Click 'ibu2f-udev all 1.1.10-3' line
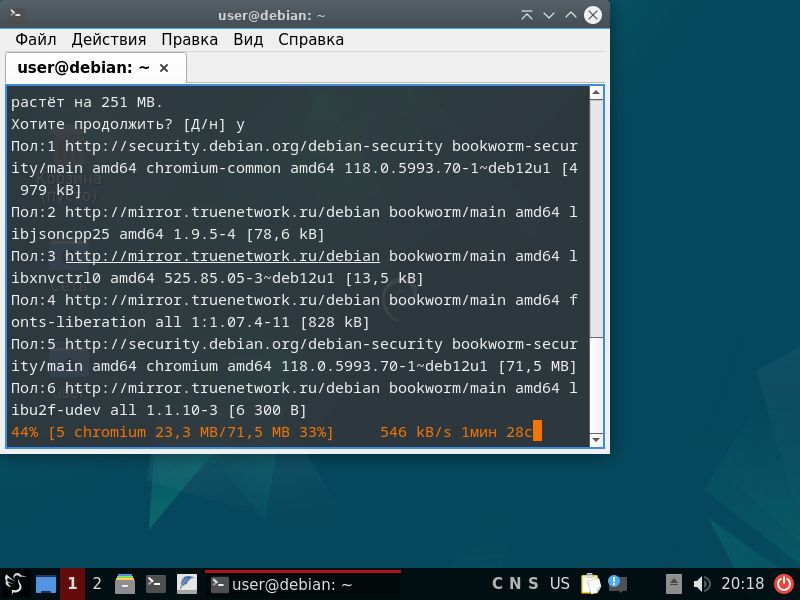The height and width of the screenshot is (600, 800). pyautogui.click(x=159, y=410)
